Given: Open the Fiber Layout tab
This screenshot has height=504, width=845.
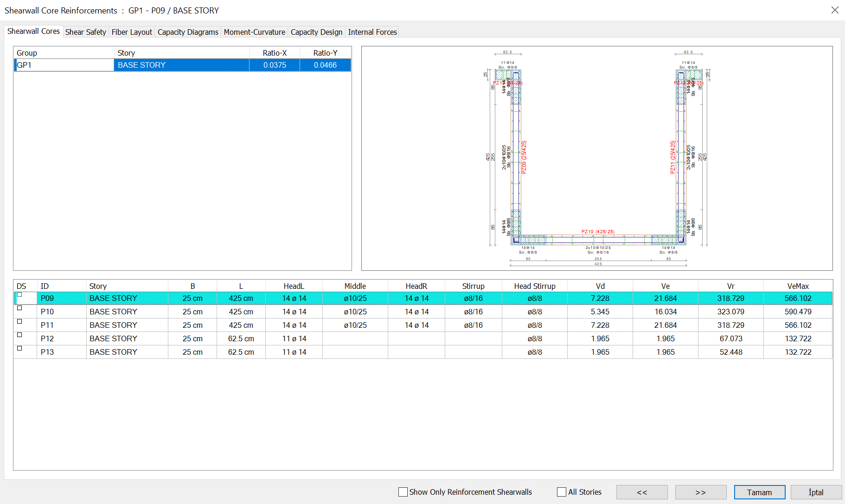Looking at the screenshot, I should coord(132,32).
